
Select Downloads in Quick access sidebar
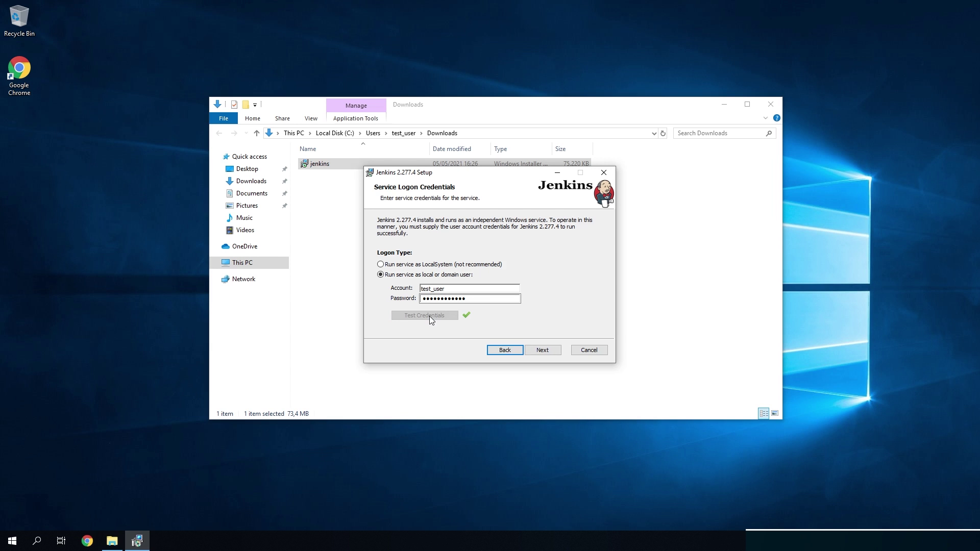pyautogui.click(x=251, y=181)
